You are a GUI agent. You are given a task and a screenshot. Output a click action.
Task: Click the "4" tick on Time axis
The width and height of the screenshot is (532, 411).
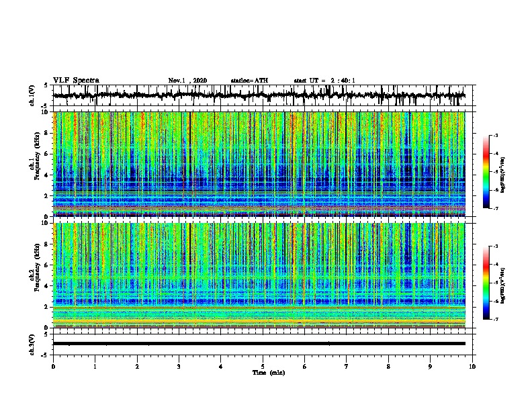coord(221,367)
